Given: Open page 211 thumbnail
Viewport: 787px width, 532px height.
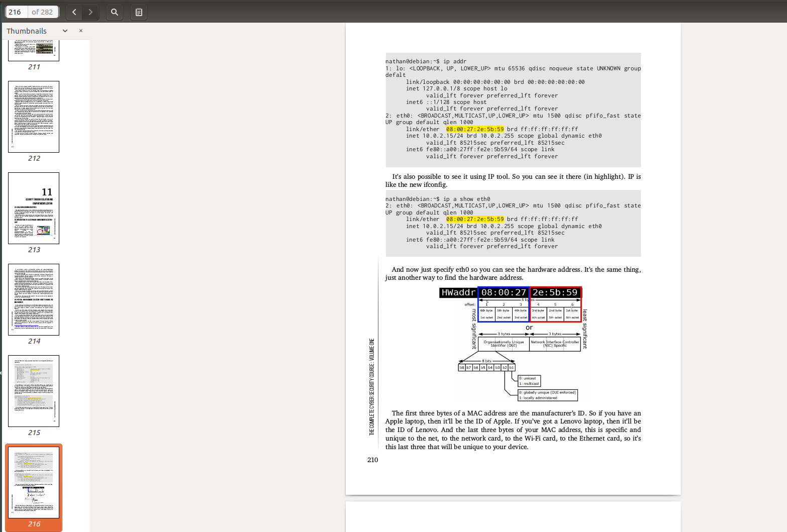Looking at the screenshot, I should tap(34, 50).
